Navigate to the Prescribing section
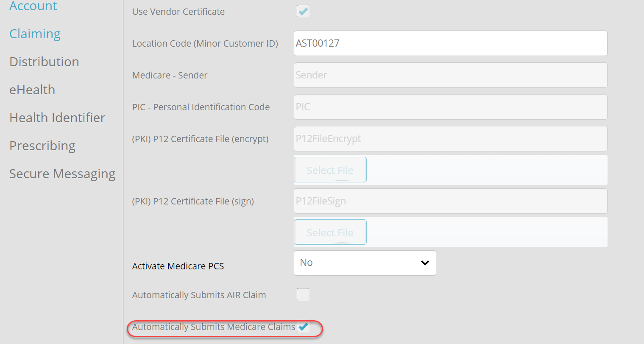This screenshot has width=644, height=344. pos(42,146)
